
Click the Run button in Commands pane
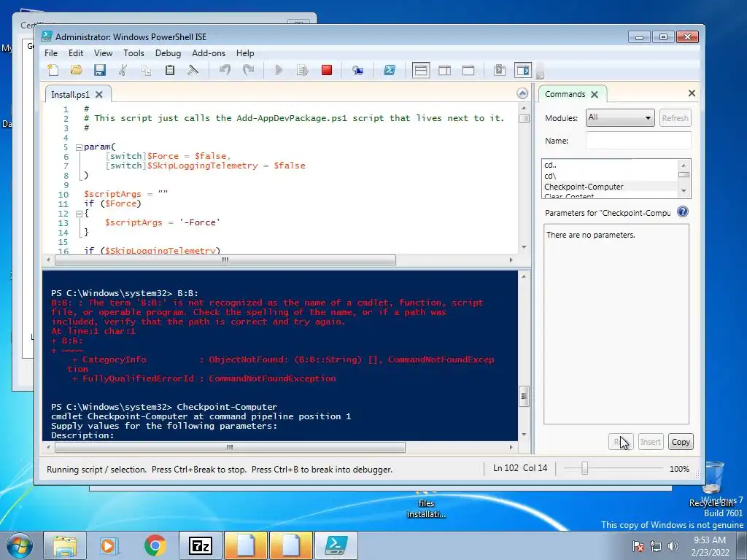pos(621,442)
